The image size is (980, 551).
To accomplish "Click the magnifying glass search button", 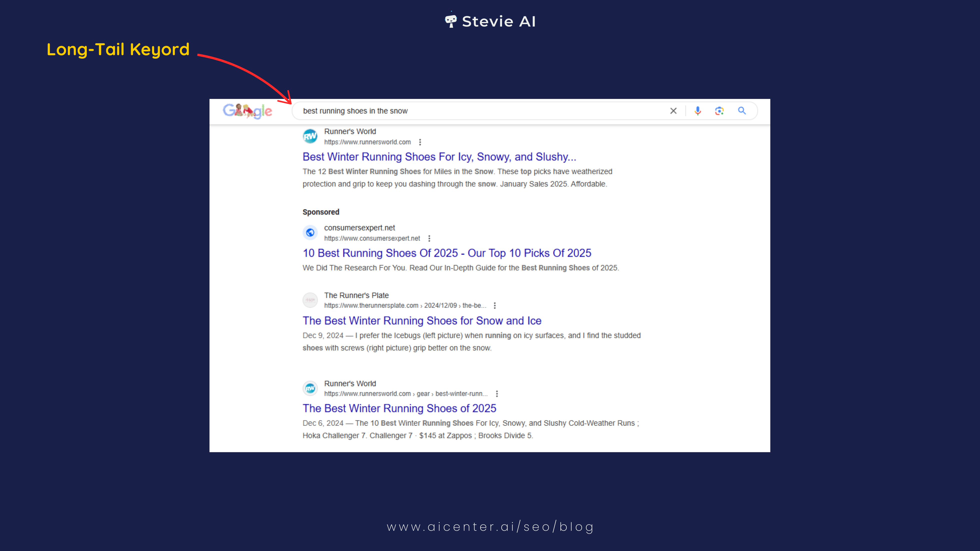I will point(741,111).
